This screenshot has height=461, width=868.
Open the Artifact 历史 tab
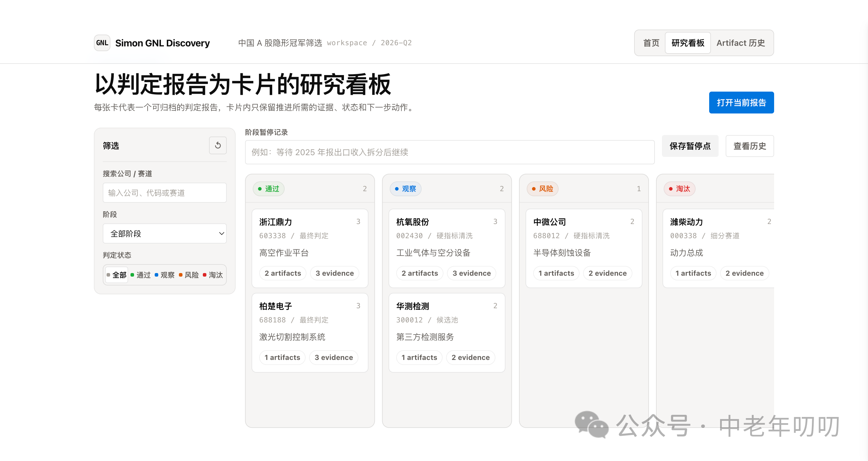[741, 43]
